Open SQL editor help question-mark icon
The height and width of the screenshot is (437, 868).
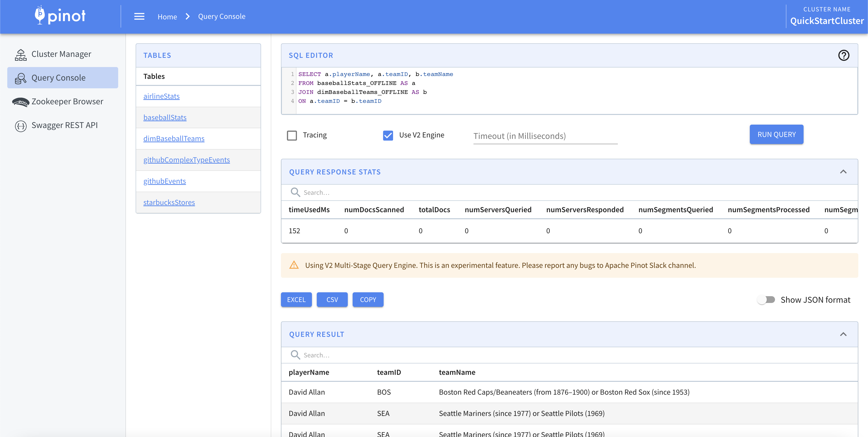click(x=843, y=55)
